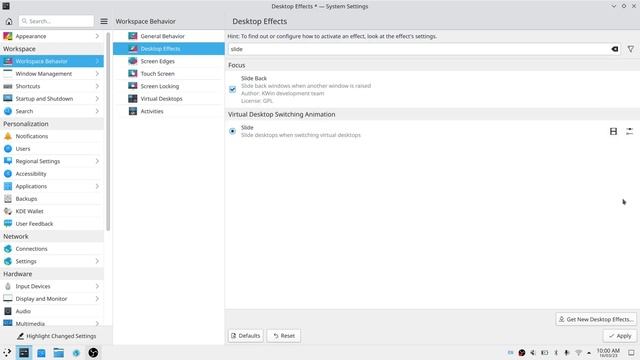640x360 pixels.
Task: Open the Slide effect configure icon
Action: (x=629, y=131)
